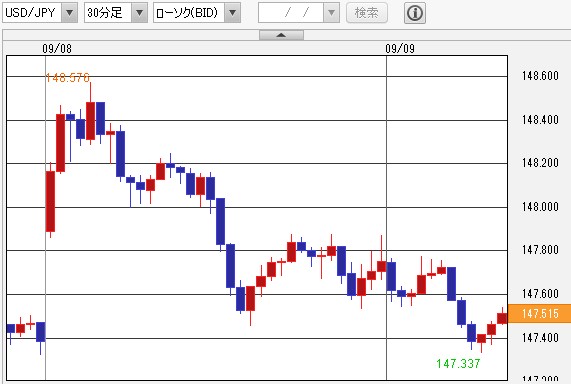The image size is (571, 384).
Task: Click the 148.600 price axis label
Action: tap(540, 76)
